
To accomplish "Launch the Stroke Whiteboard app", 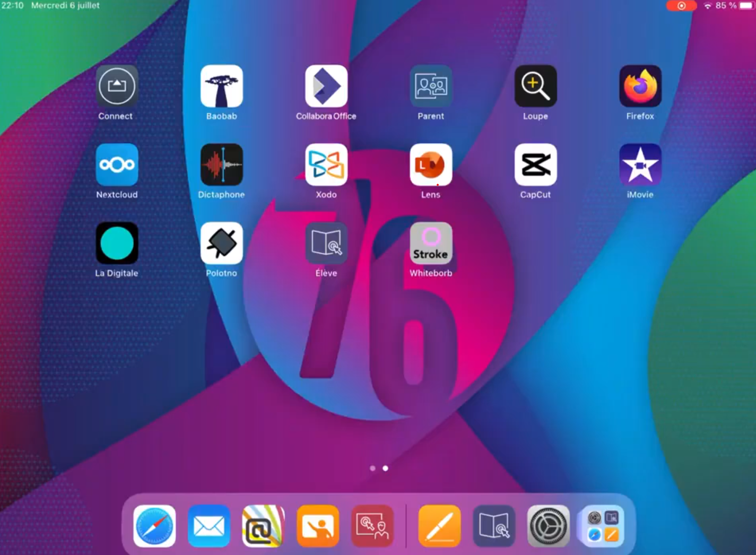I will [x=431, y=244].
